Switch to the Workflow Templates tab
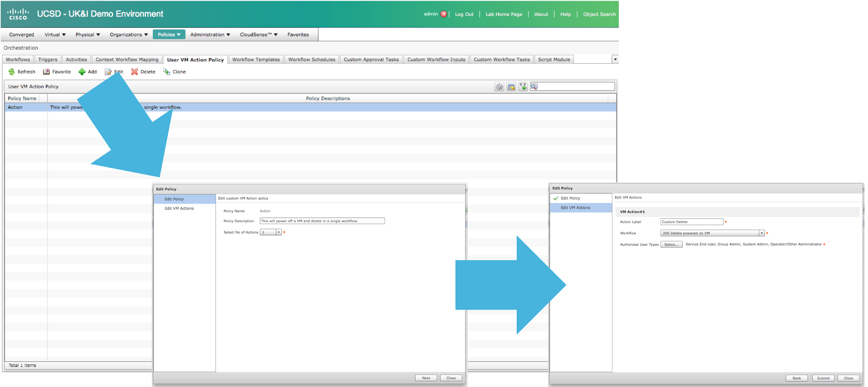The width and height of the screenshot is (868, 387). coord(256,59)
